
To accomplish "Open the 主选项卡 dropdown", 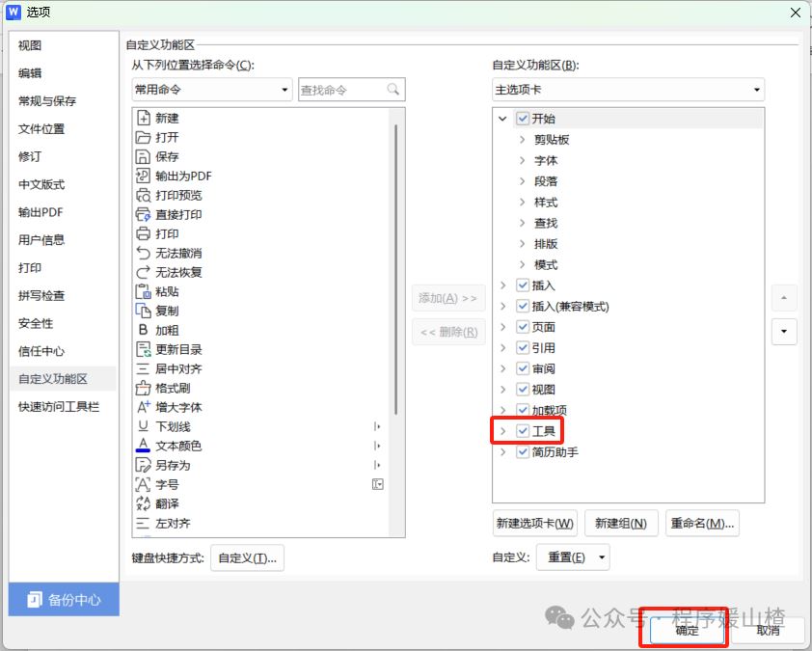I will click(628, 90).
